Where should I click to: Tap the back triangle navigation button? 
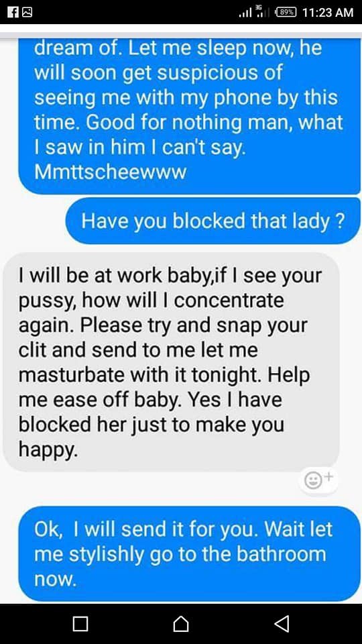coord(282,623)
